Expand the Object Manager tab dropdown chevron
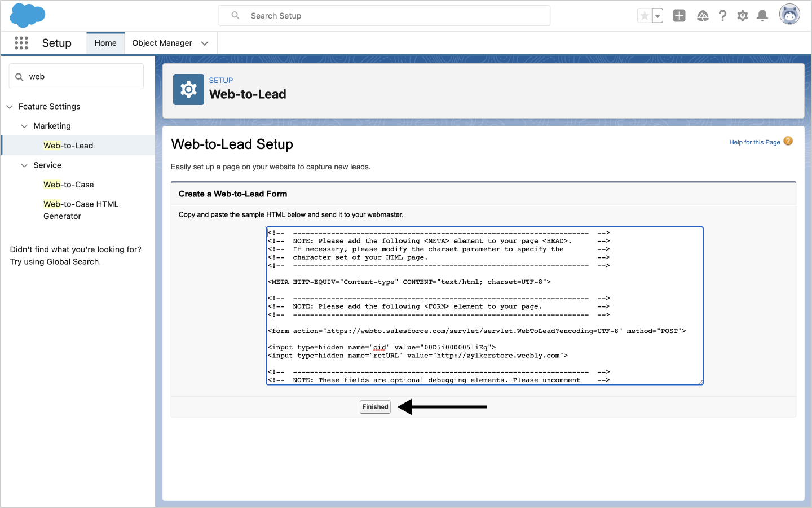812x508 pixels. pyautogui.click(x=205, y=43)
